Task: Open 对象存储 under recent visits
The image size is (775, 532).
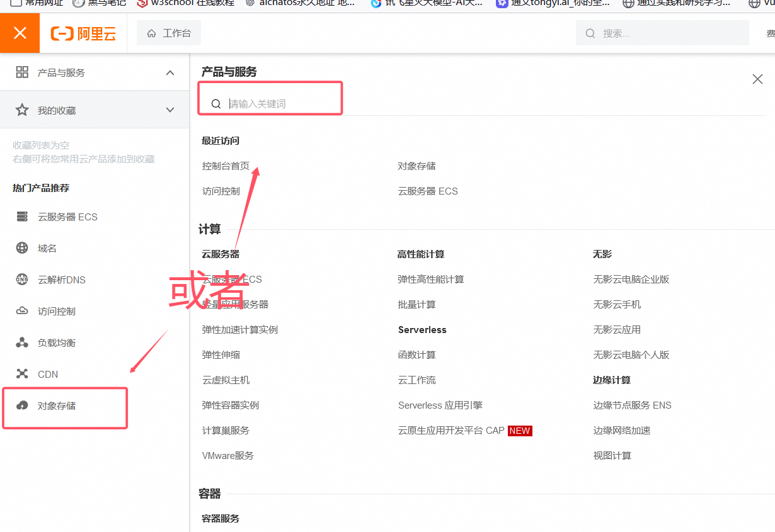Action: tap(416, 166)
